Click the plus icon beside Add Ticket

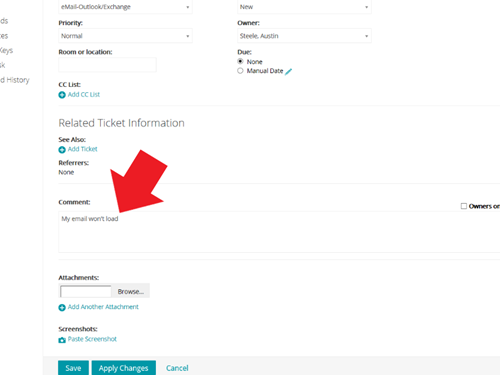pos(62,150)
